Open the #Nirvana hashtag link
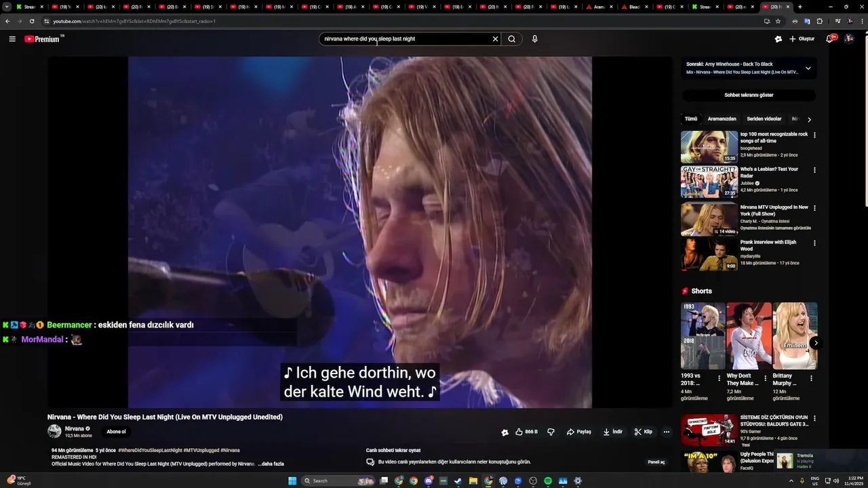The height and width of the screenshot is (488, 868). 230,450
